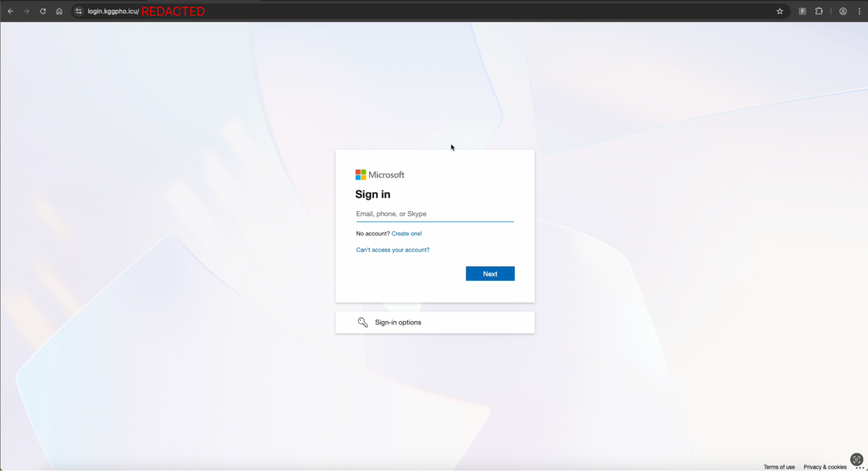Open the Create one! link
The height and width of the screenshot is (471, 868).
click(406, 234)
